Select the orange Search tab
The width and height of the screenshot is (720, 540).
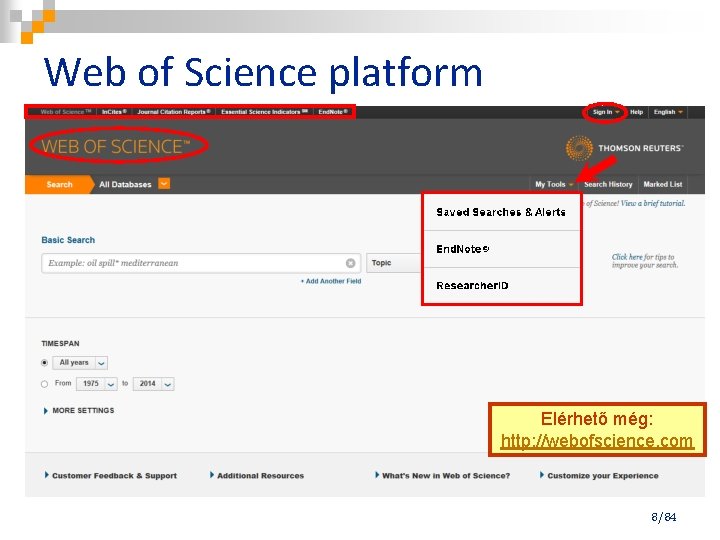(59, 185)
